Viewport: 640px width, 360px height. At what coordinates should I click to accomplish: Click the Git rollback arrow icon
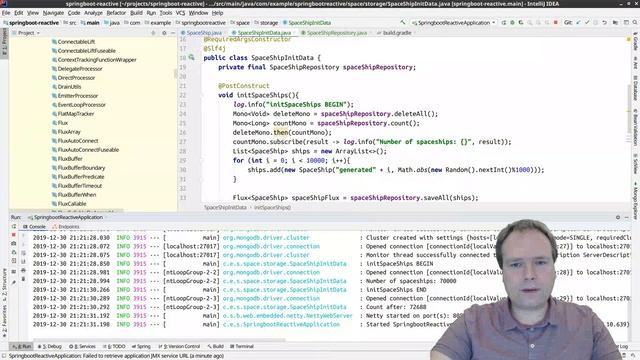(x=604, y=23)
